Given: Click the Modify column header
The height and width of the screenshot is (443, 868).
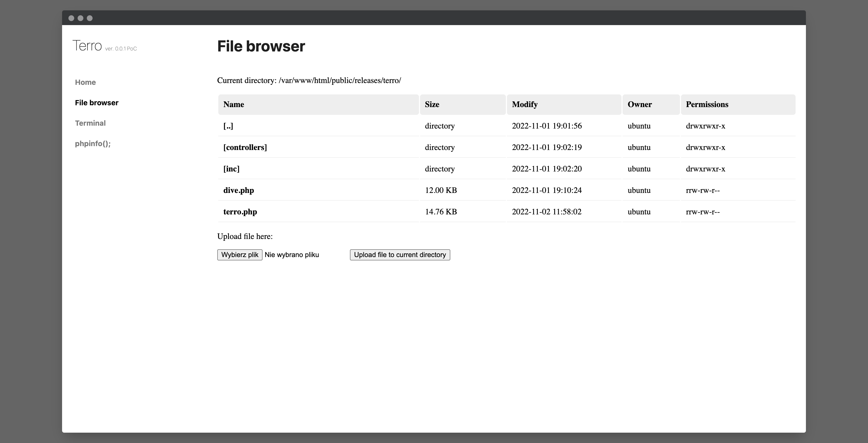Looking at the screenshot, I should 525,104.
